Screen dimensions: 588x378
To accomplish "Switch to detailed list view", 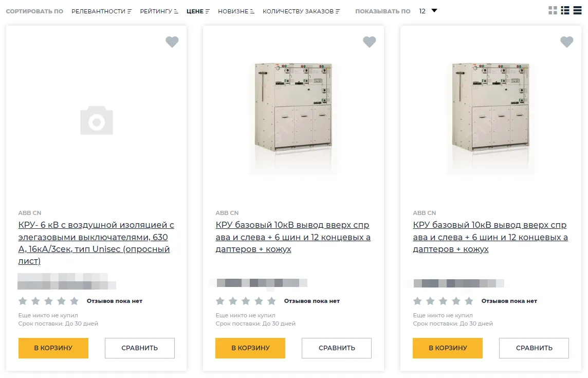I will tap(565, 10).
